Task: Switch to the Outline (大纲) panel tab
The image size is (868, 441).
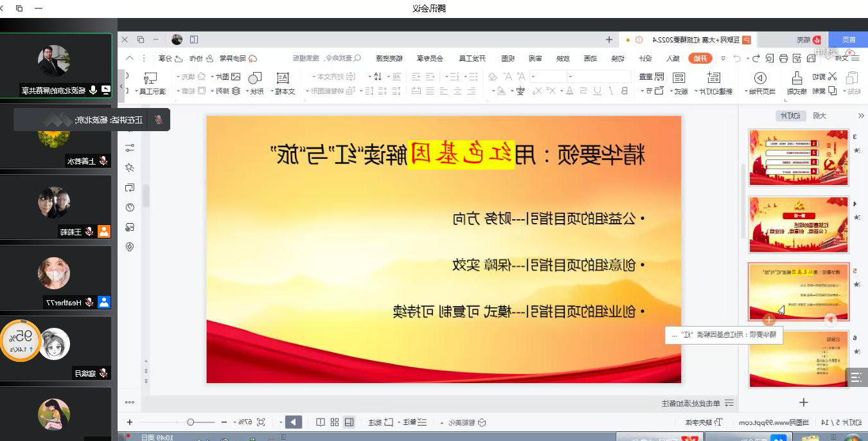Action: pos(820,116)
